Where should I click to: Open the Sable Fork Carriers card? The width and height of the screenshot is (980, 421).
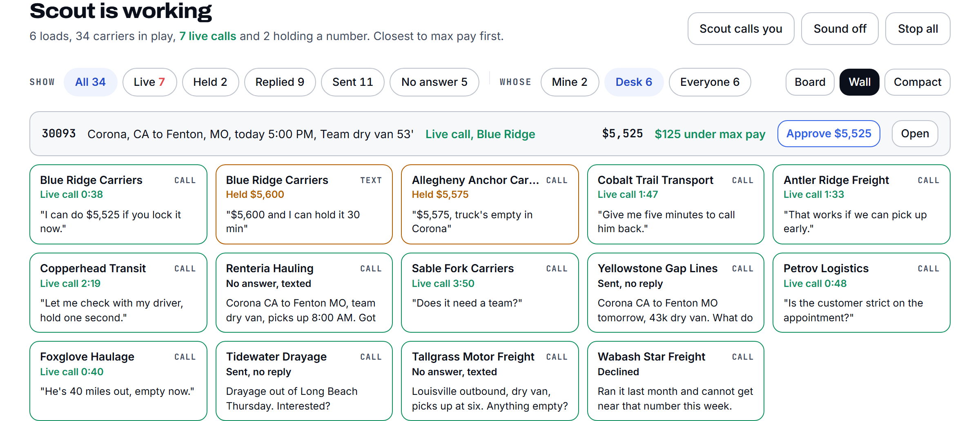coord(490,293)
